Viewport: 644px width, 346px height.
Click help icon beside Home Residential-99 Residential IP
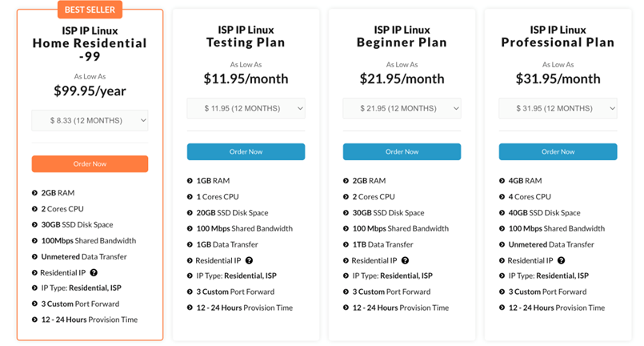(94, 272)
